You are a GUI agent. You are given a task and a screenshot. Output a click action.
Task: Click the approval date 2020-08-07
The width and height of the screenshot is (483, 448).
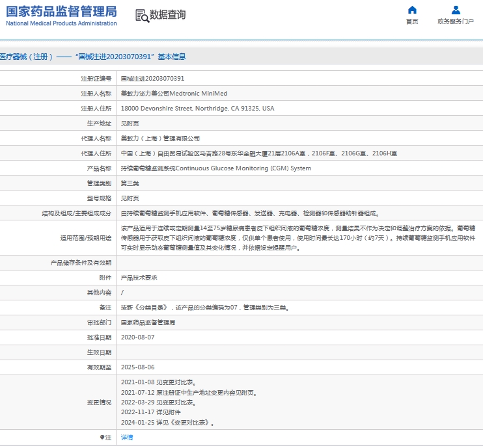click(137, 337)
